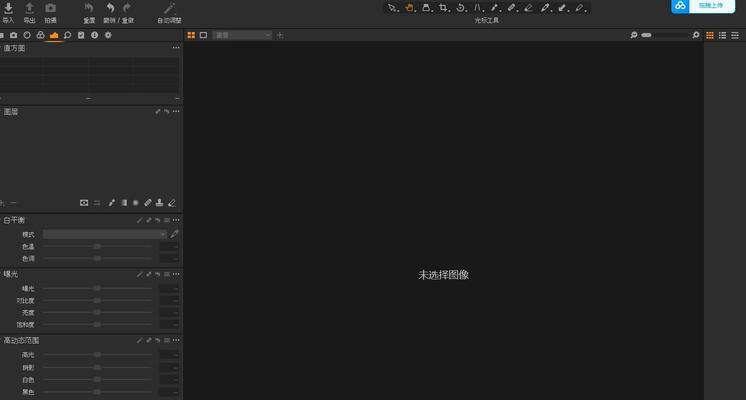
Task: Click the zoom-in magnifier by thumbnail slider
Action: (696, 35)
